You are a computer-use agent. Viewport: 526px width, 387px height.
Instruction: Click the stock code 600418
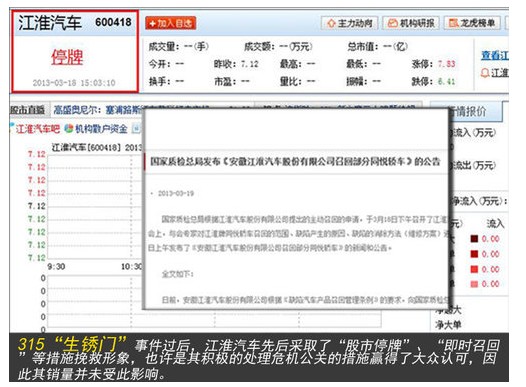(x=113, y=22)
